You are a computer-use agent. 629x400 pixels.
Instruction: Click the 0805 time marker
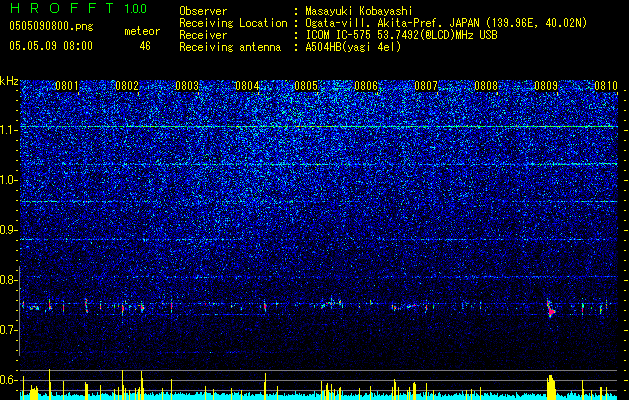306,86
